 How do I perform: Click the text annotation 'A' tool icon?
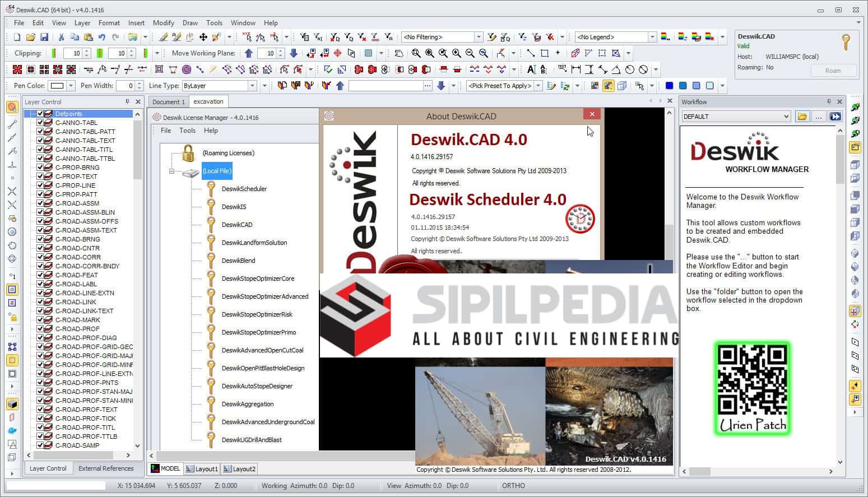coord(530,69)
